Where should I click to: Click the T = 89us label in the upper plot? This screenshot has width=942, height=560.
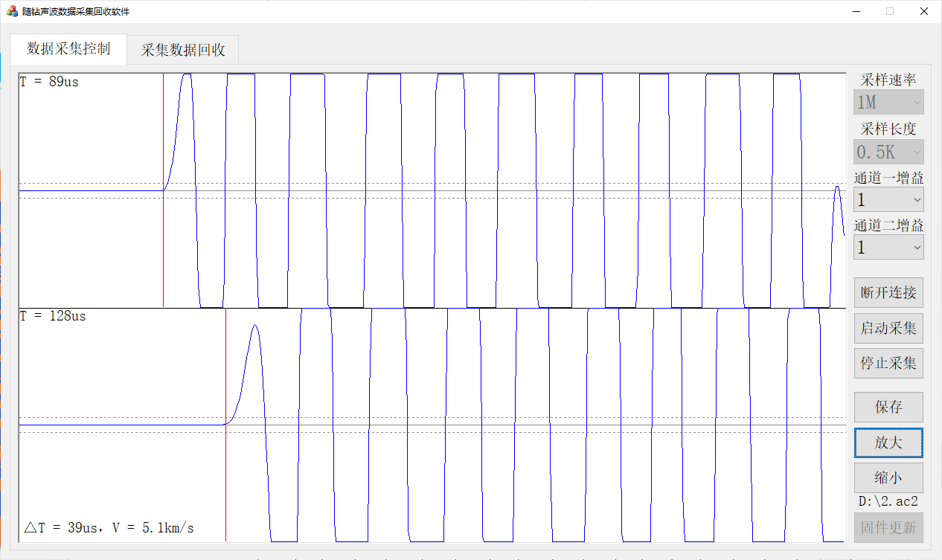[49, 82]
